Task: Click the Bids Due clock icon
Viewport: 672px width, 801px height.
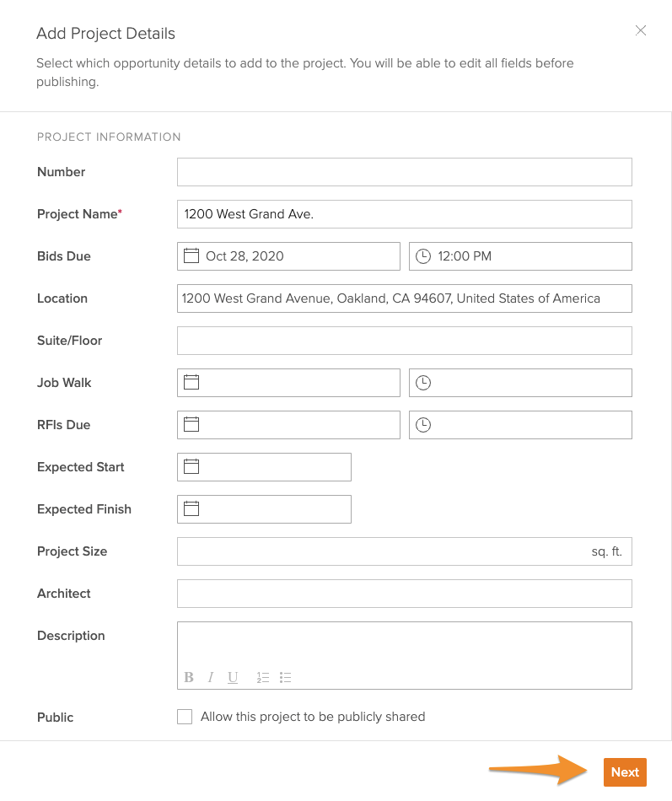Action: tap(423, 256)
